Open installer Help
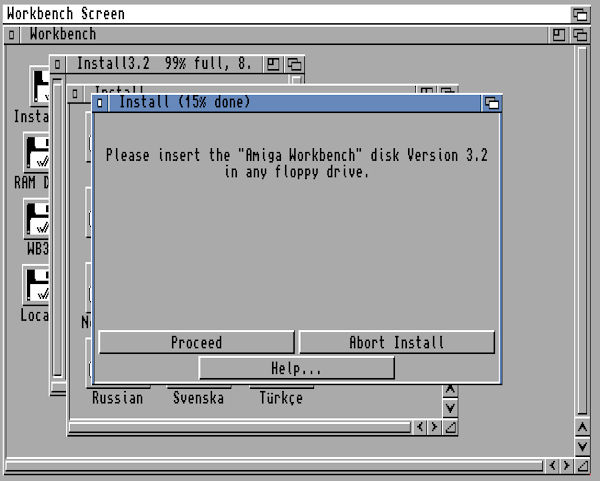The image size is (600, 481). pos(296,368)
